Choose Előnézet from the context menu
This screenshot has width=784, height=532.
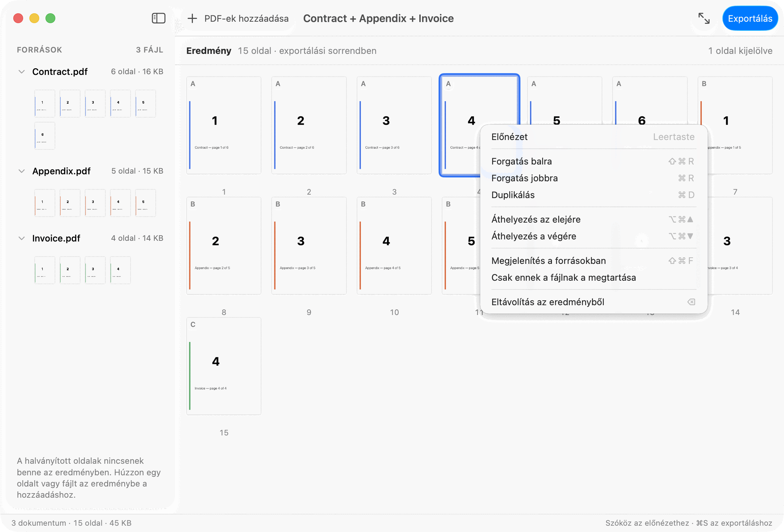pyautogui.click(x=594, y=136)
